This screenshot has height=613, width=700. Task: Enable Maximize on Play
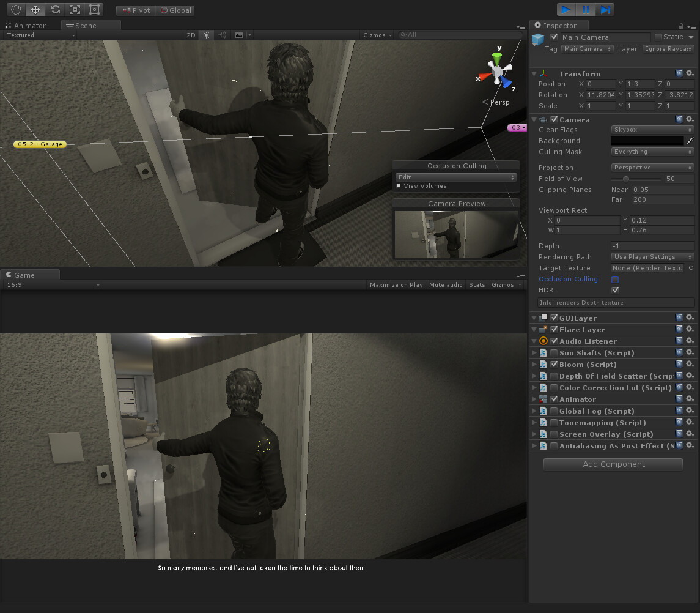(x=396, y=284)
